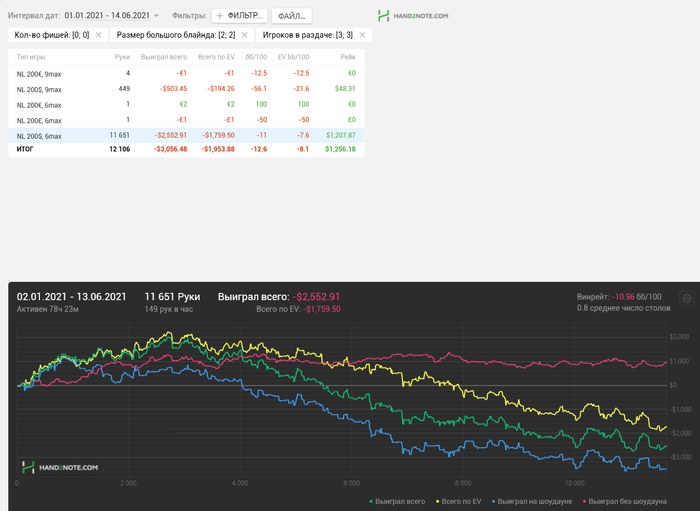Image resolution: width=700 pixels, height=511 pixels.
Task: Click the '0.8 среднее число столов' label
Action: (623, 308)
